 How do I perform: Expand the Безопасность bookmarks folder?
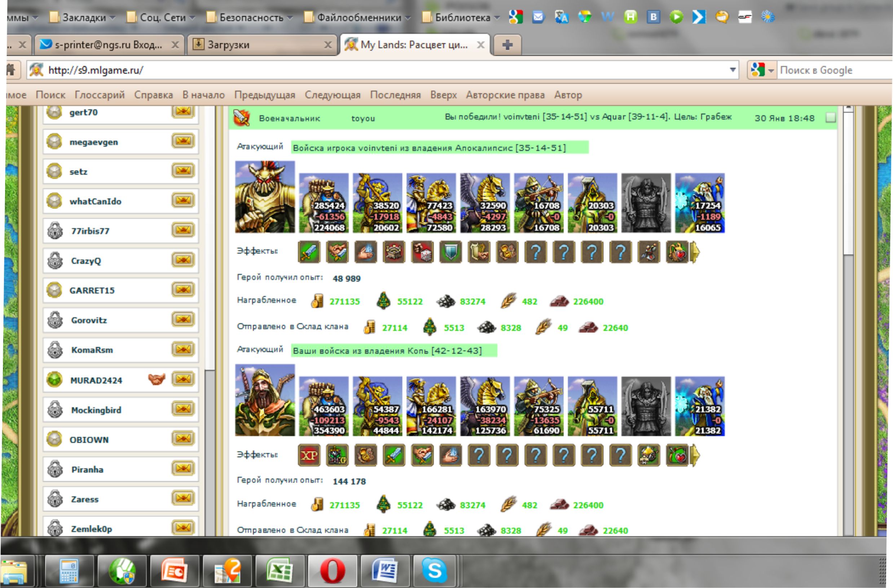(250, 17)
